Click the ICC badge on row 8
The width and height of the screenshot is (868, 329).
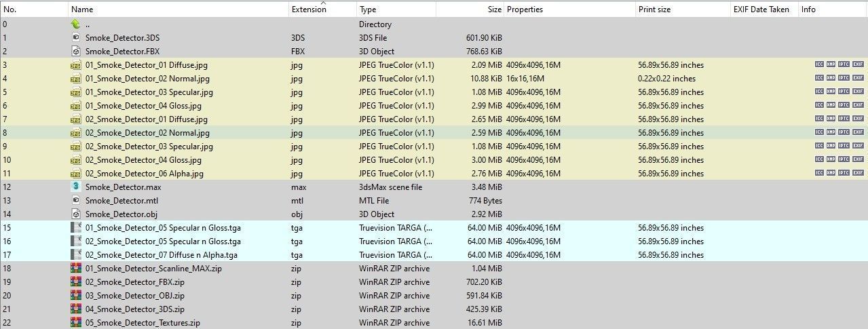click(x=820, y=133)
